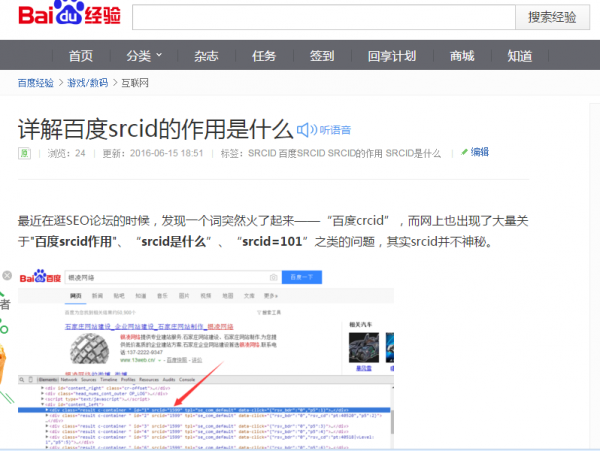Click the Baidu Jingyan logo
600x451 pixels.
(62, 17)
